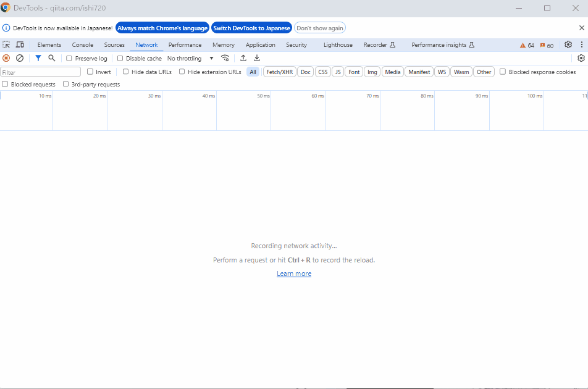Open the more DevTools options menu
588x389 pixels.
pos(581,44)
